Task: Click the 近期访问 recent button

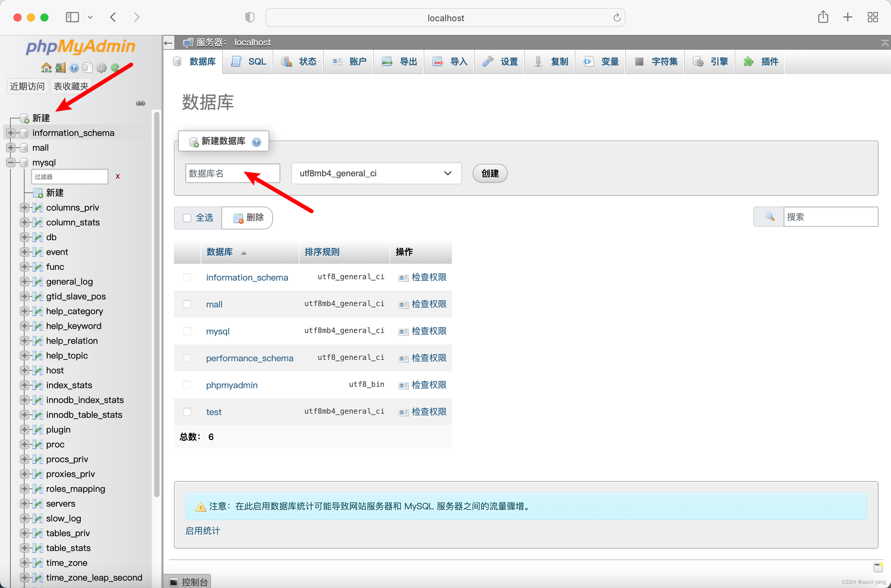Action: [x=27, y=87]
